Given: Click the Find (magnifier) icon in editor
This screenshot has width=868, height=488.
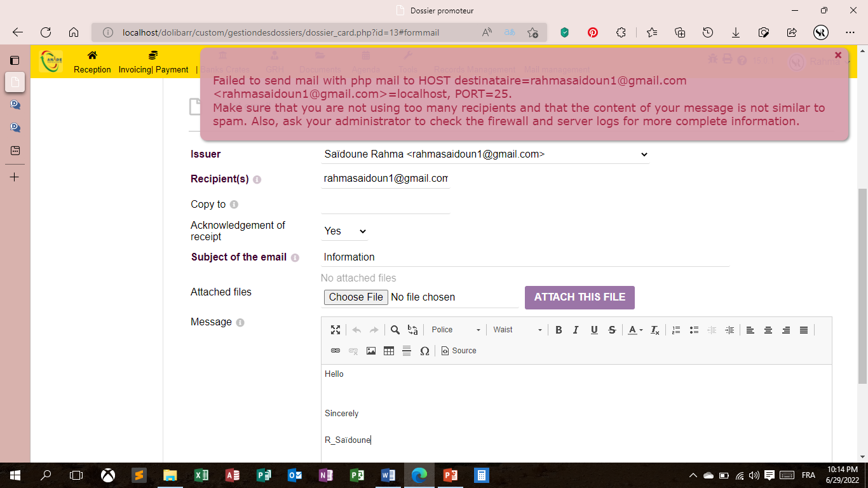Looking at the screenshot, I should coord(395,330).
